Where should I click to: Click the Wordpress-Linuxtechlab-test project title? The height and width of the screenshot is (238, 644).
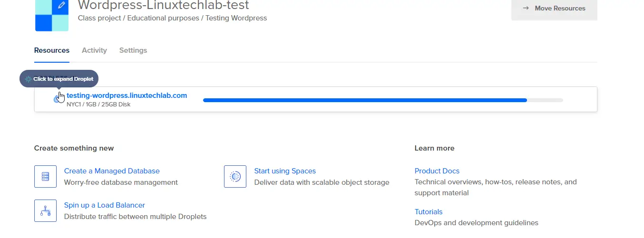pyautogui.click(x=163, y=6)
